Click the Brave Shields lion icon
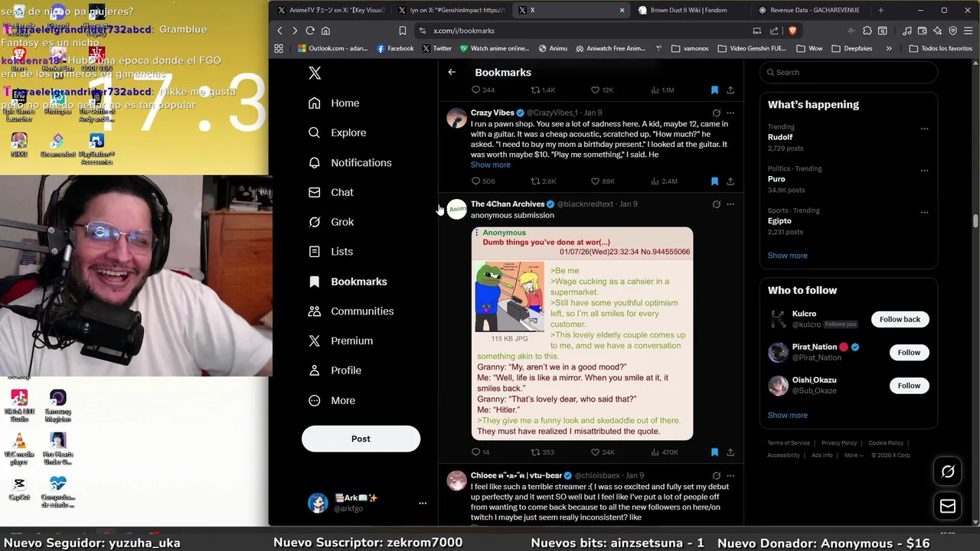The height and width of the screenshot is (551, 980). tap(792, 31)
